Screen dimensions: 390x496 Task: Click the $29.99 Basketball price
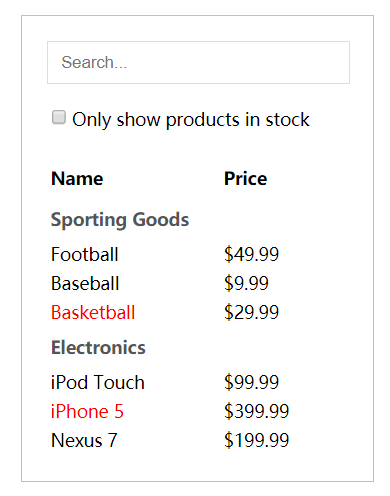click(251, 313)
